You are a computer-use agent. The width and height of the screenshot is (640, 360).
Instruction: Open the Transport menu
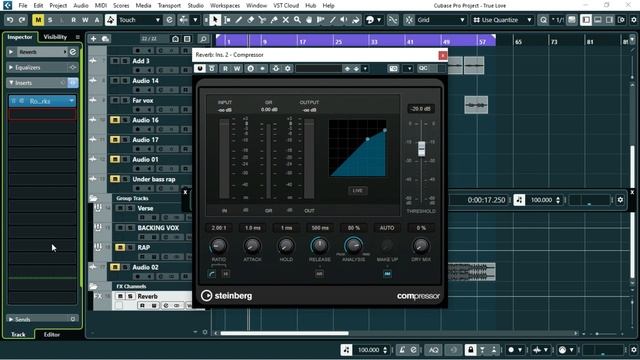pyautogui.click(x=169, y=5)
